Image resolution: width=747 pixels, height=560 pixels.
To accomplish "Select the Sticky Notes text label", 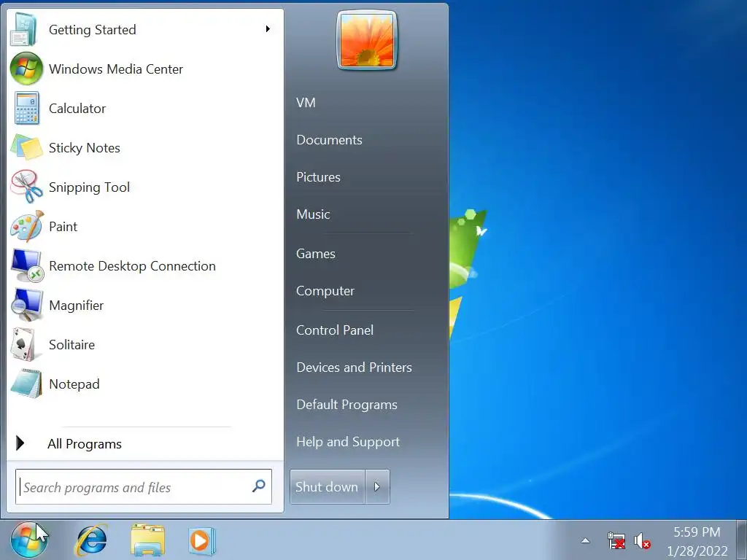I will point(85,147).
